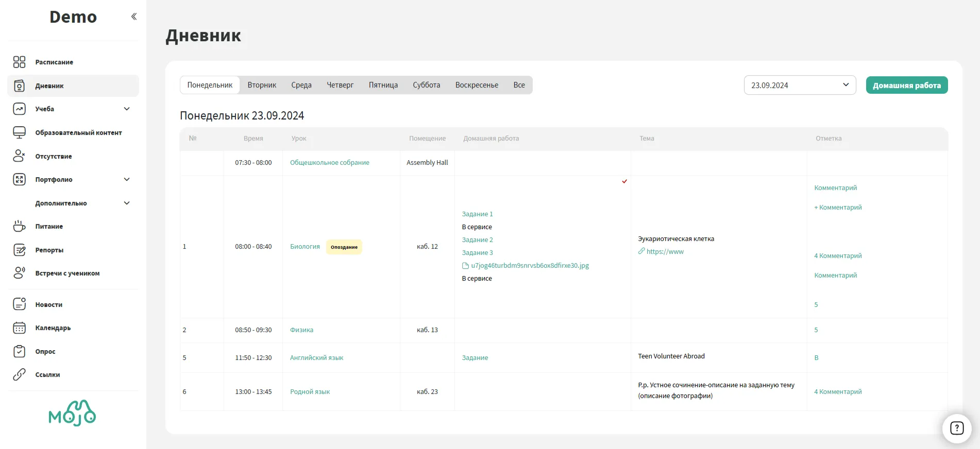
Task: Click the Отсутствие person icon
Action: [19, 156]
